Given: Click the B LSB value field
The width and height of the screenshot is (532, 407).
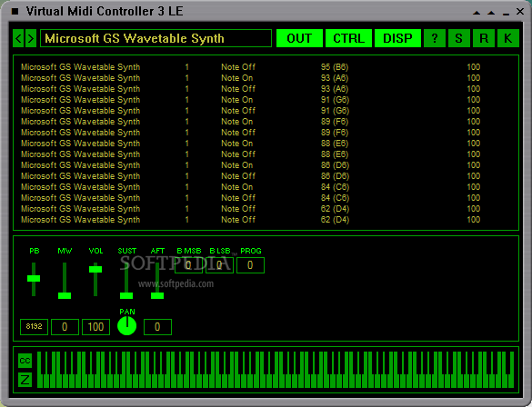Looking at the screenshot, I should [219, 265].
